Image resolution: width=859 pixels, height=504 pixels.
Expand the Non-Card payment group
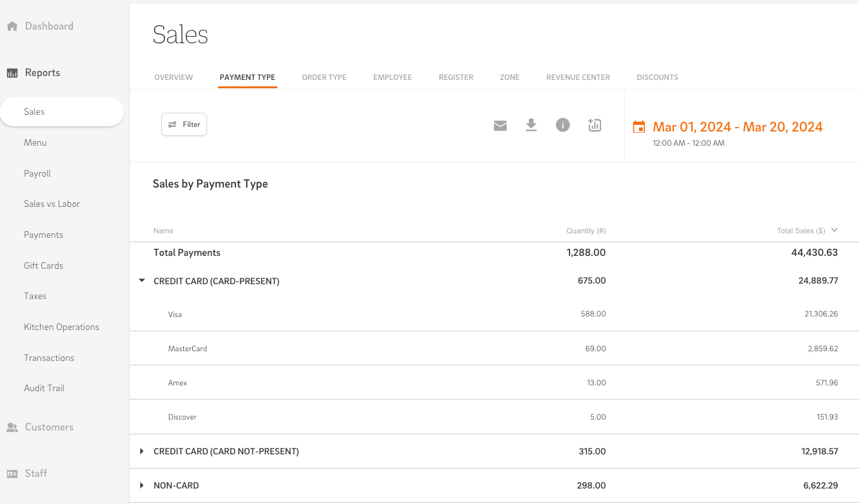(142, 485)
